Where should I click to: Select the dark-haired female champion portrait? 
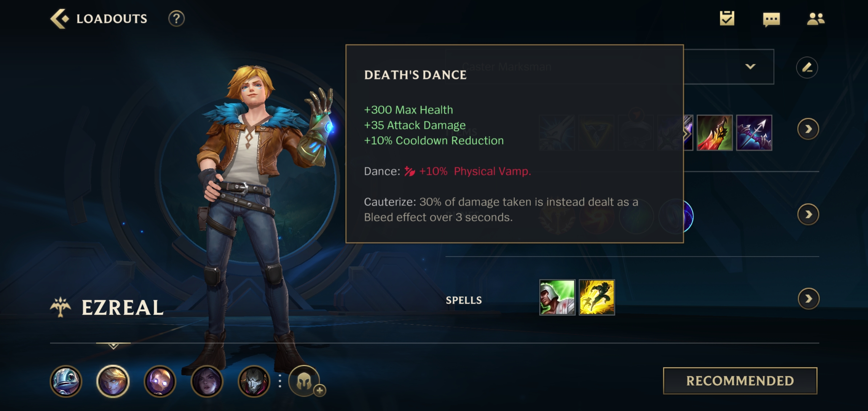[207, 381]
